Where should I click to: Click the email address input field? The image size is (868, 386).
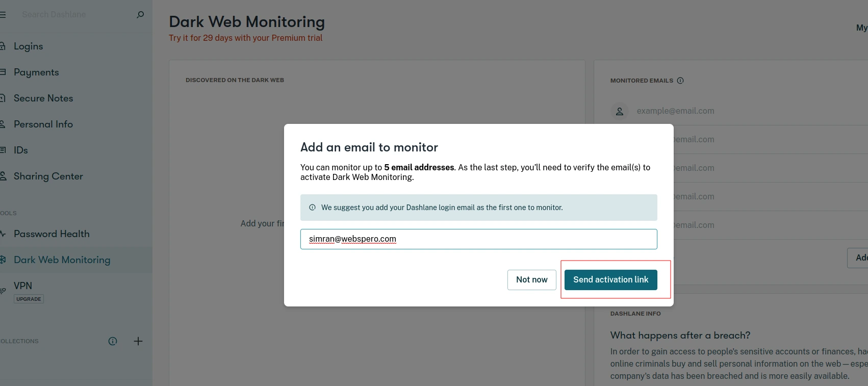point(479,239)
